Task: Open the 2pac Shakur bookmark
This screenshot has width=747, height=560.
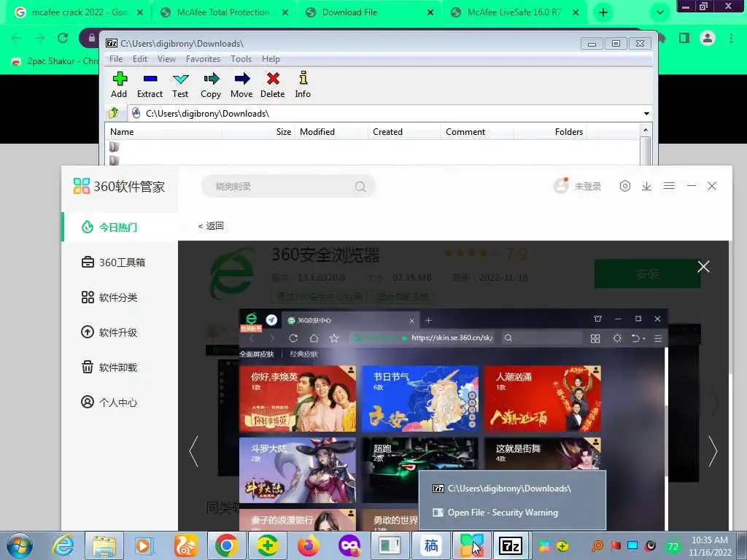Action: [55, 61]
